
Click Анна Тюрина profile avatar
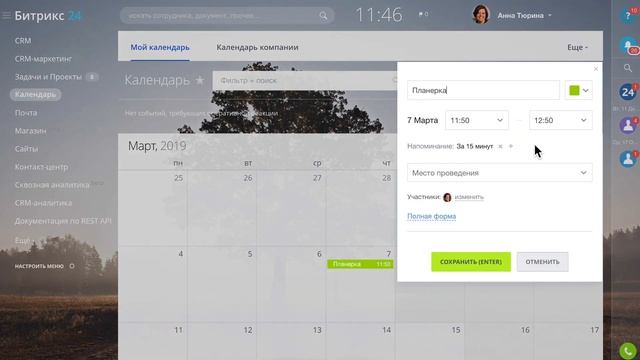tap(481, 15)
